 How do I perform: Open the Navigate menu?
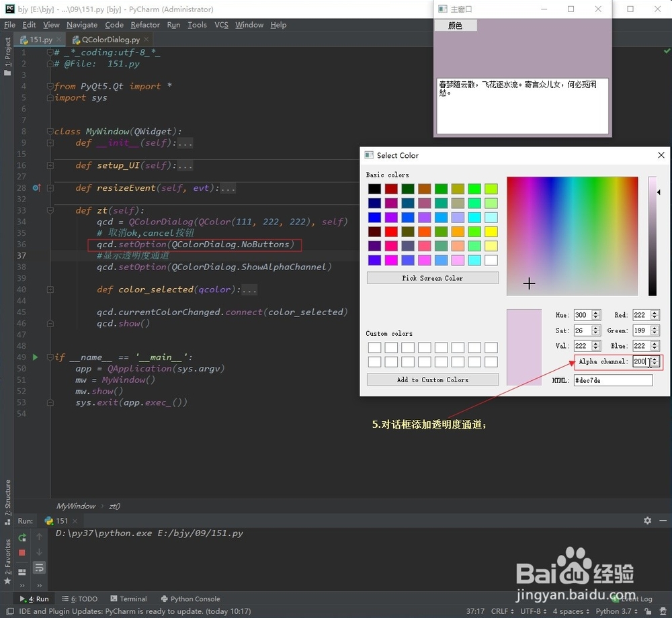(82, 25)
